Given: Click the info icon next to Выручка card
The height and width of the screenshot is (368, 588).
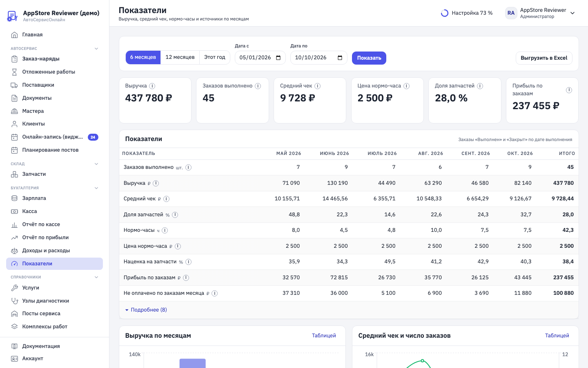Looking at the screenshot, I should tap(152, 86).
